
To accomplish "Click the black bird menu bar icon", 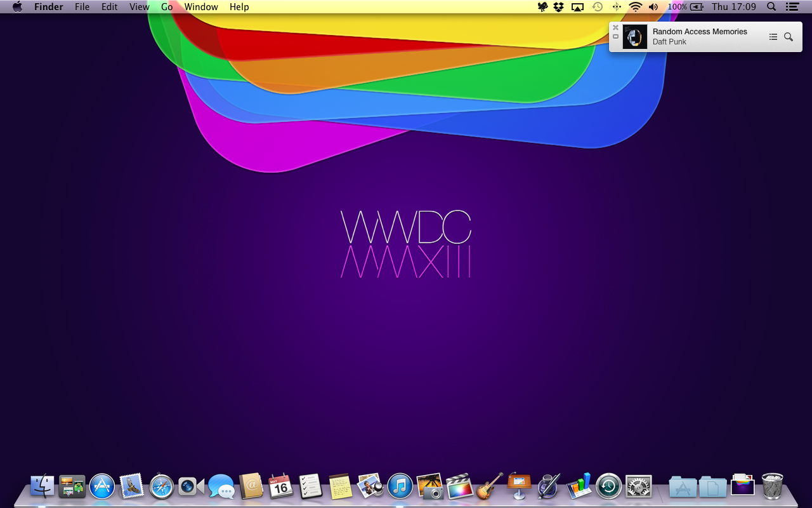I will pos(543,7).
